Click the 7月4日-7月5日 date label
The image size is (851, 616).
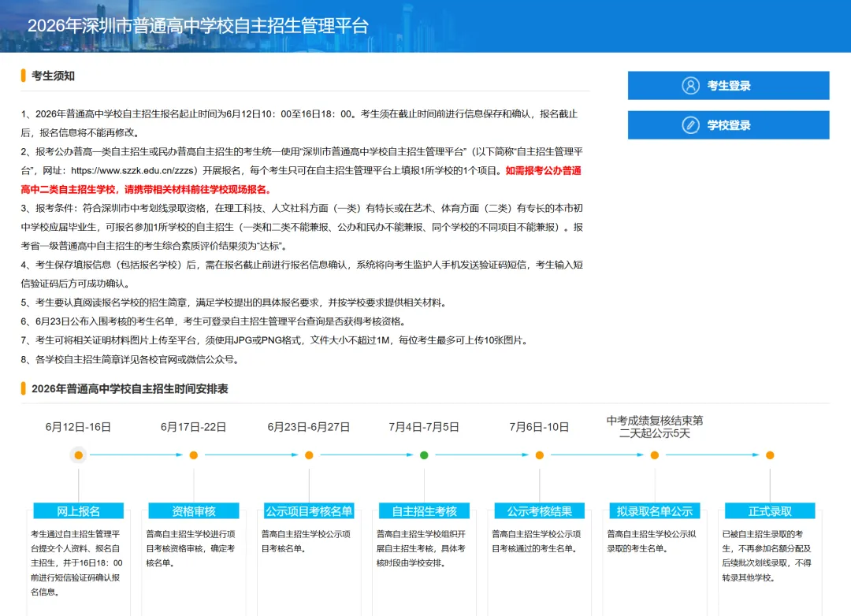coord(425,427)
